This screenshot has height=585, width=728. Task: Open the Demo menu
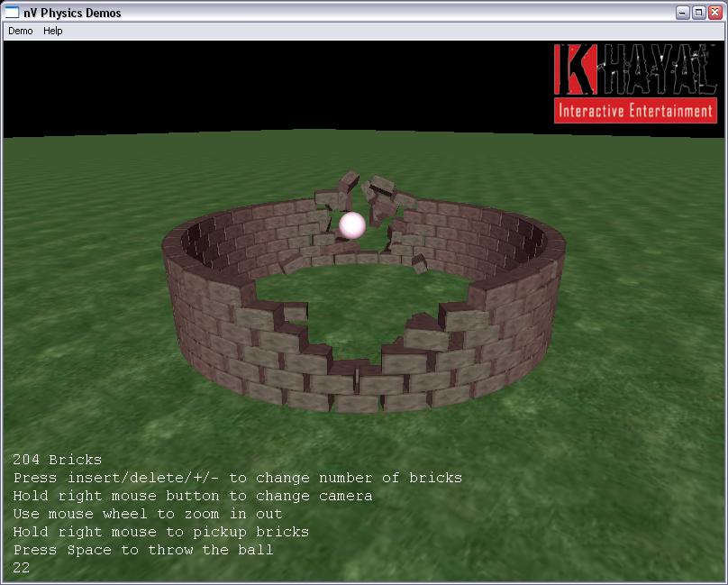pos(21,31)
